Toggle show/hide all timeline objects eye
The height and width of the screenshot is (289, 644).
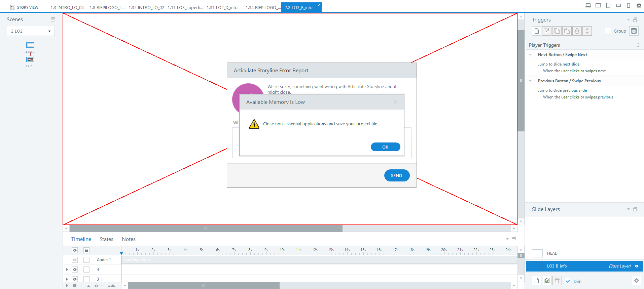(x=75, y=250)
